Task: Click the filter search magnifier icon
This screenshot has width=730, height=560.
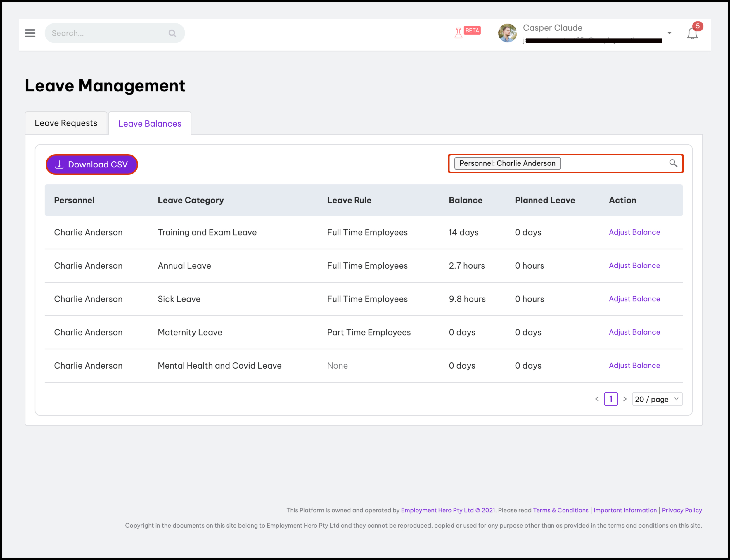Action: coord(673,163)
